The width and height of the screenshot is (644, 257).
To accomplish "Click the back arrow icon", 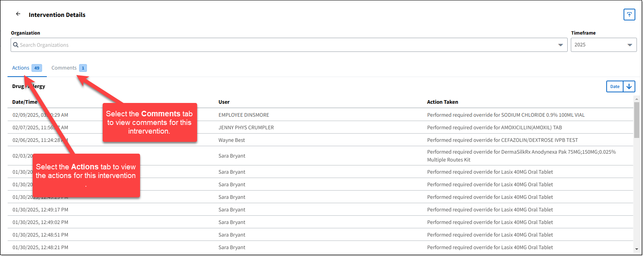I will coord(18,14).
